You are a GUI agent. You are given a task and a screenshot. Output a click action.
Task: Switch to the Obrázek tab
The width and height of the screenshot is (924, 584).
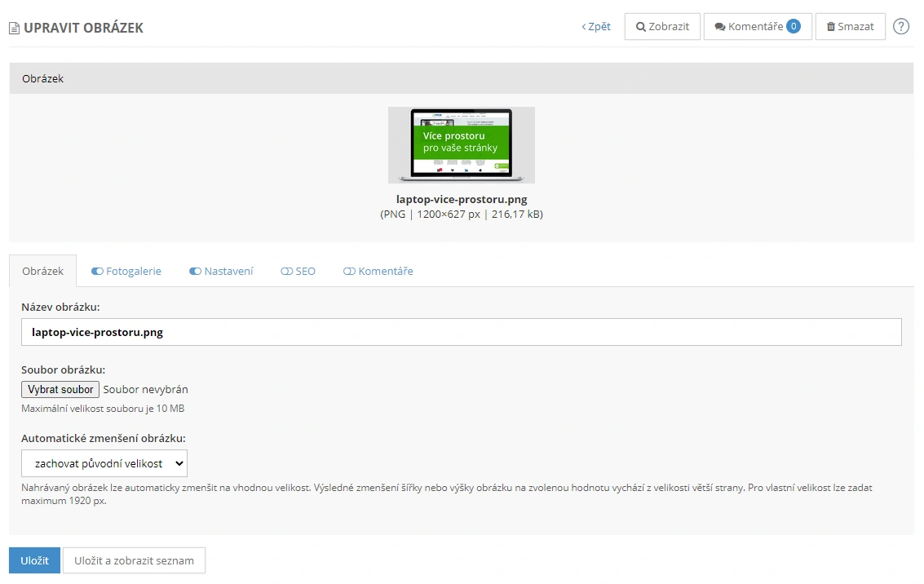pyautogui.click(x=42, y=271)
